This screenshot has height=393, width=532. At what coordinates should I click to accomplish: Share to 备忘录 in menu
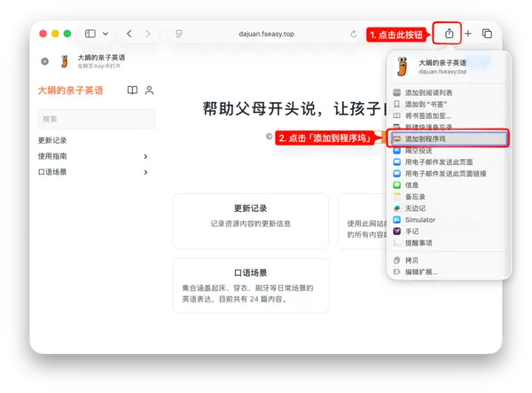point(449,197)
